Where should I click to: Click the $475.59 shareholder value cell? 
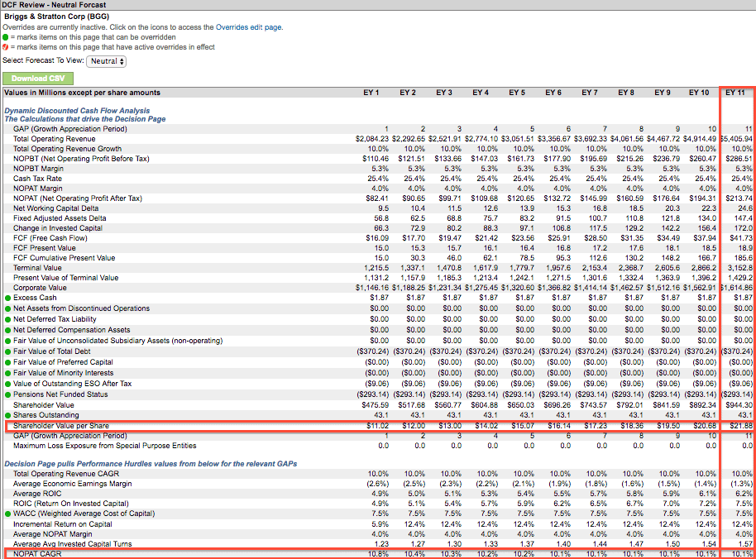(x=376, y=405)
